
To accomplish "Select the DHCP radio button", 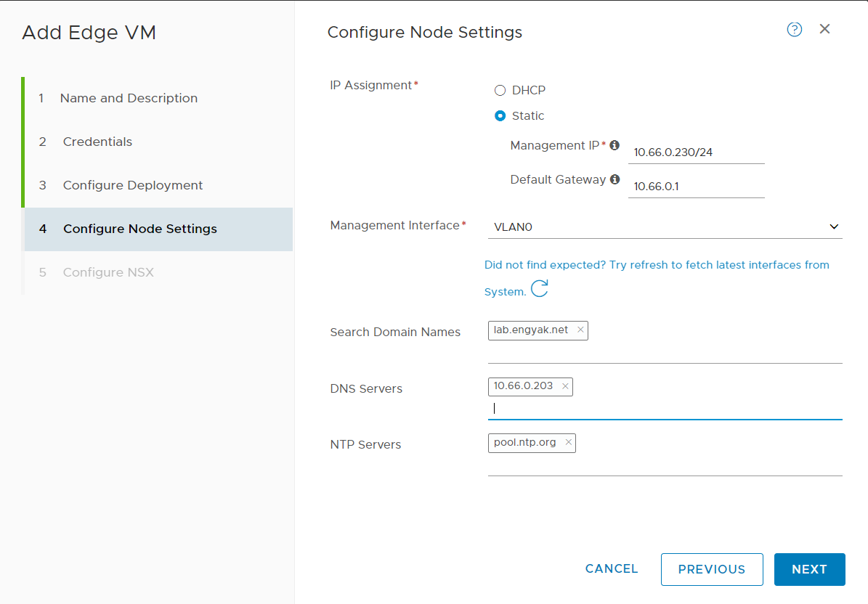I will tap(500, 91).
